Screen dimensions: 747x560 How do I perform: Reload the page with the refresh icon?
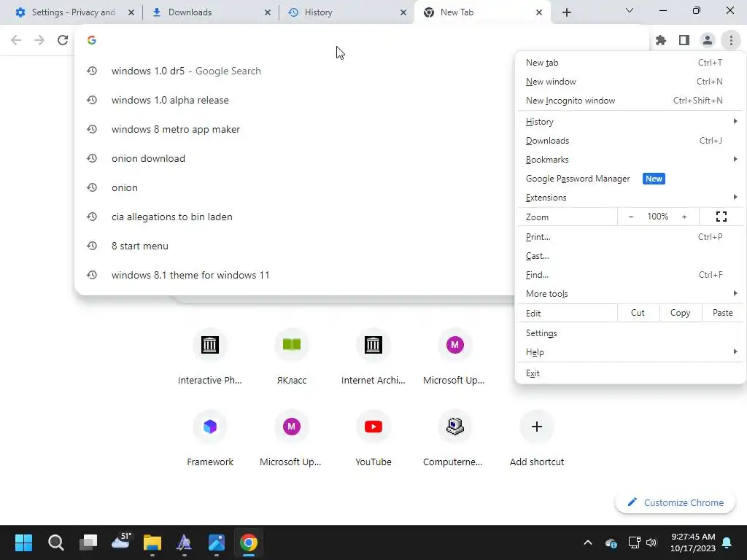63,40
